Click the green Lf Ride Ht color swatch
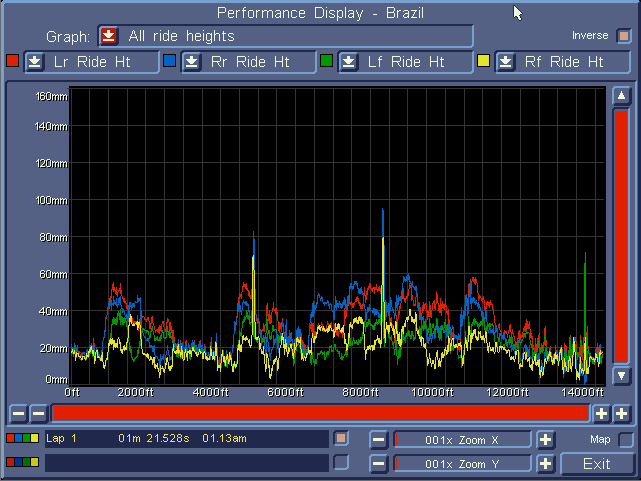The image size is (641, 481). point(326,60)
